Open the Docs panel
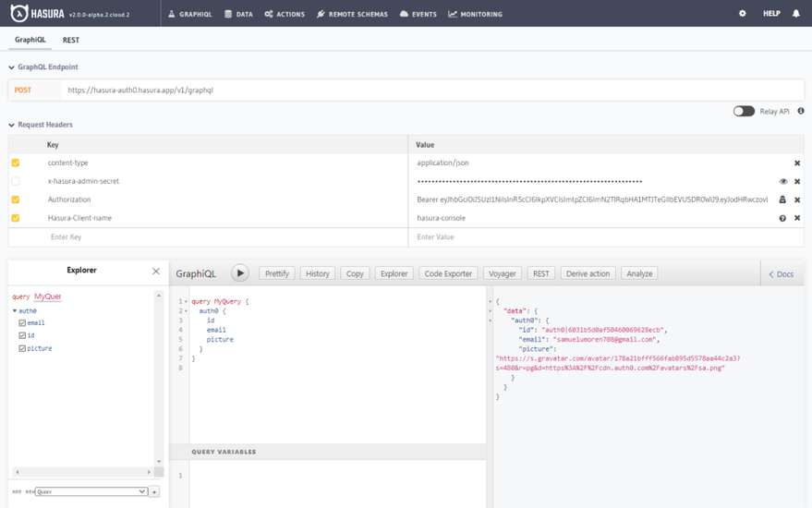Screen dimensions: 812x508 point(781,274)
